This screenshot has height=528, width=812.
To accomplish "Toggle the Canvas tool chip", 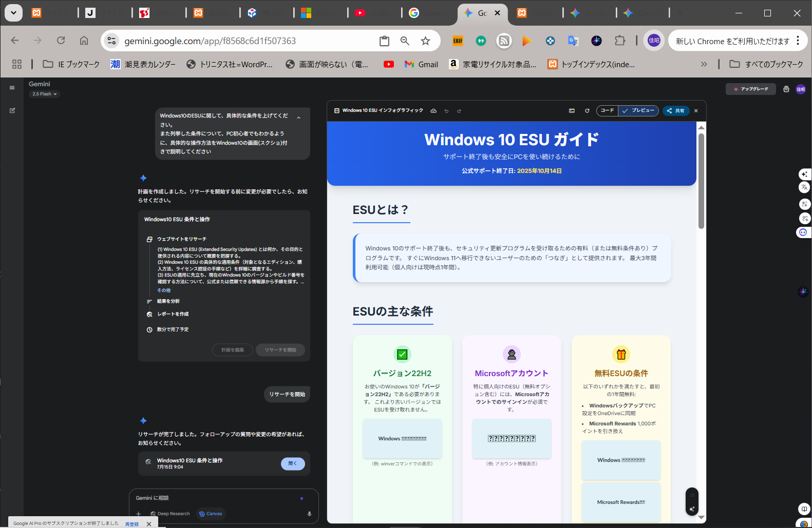I will (211, 514).
